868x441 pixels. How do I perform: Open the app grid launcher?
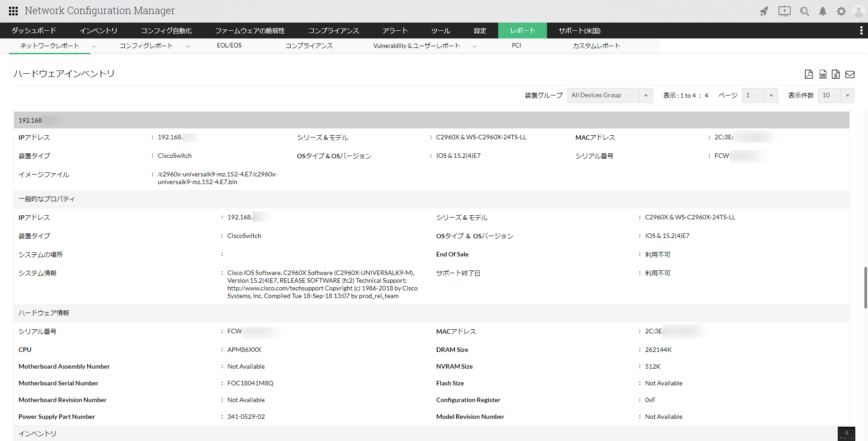tap(14, 11)
